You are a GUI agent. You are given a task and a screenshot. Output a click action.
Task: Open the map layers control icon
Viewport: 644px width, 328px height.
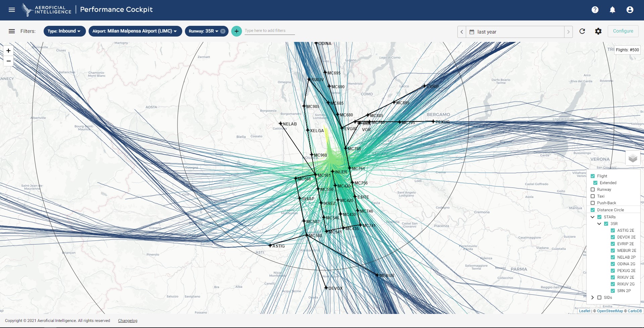click(x=633, y=158)
